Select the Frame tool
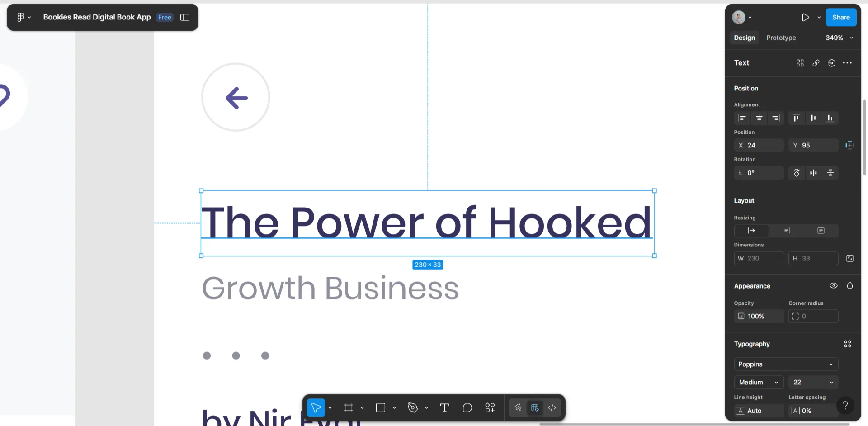This screenshot has height=426, width=868. click(x=349, y=407)
